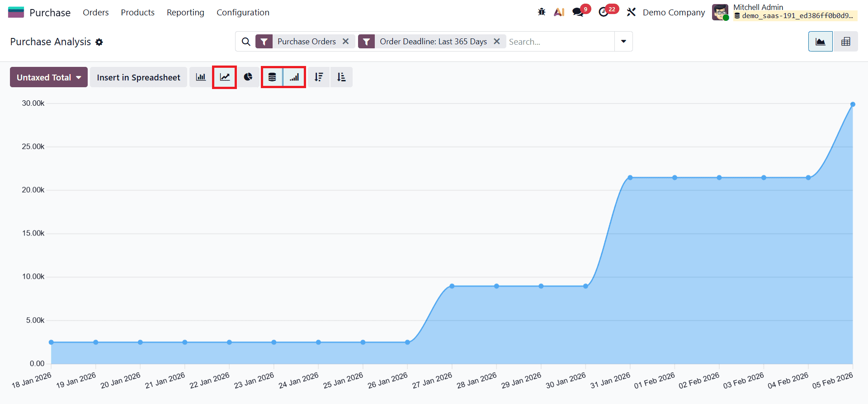
Task: Click the 30.00k axis label
Action: pyautogui.click(x=33, y=103)
